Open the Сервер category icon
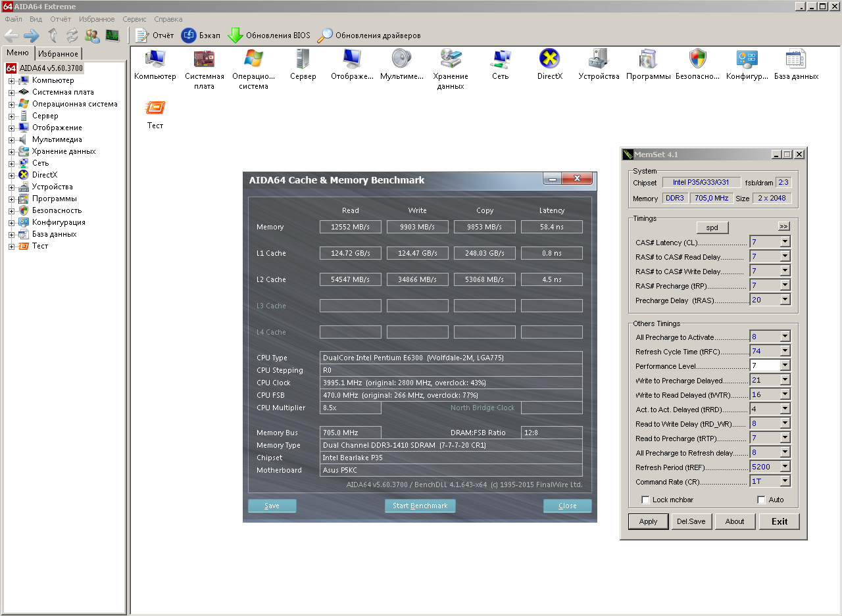This screenshot has width=842, height=616. 303,59
